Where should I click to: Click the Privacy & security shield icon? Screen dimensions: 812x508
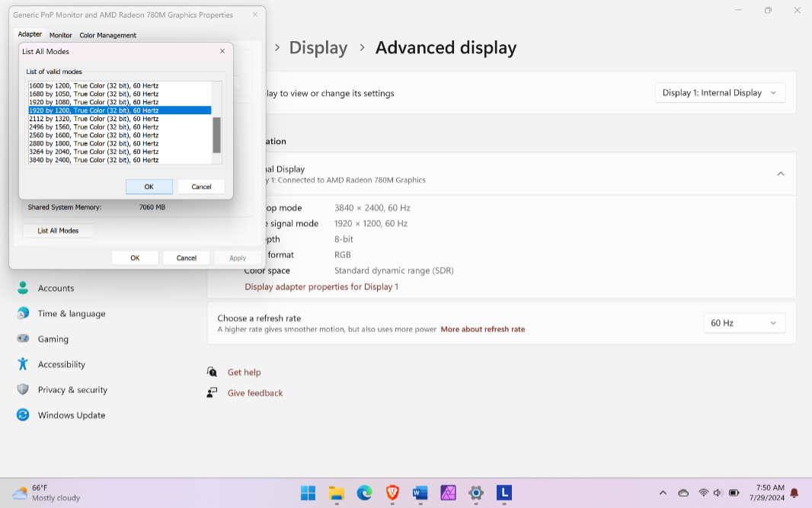(23, 389)
